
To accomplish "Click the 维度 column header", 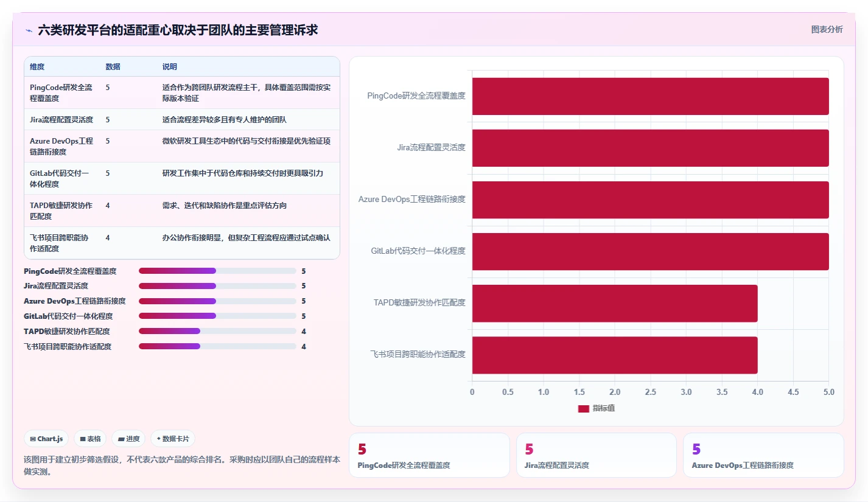I will coord(37,66).
